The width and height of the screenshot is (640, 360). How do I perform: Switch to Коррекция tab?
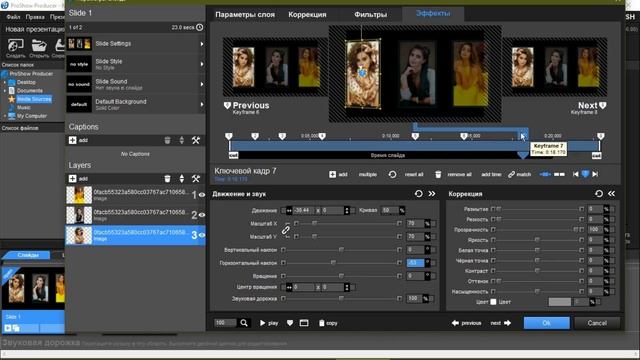click(307, 14)
